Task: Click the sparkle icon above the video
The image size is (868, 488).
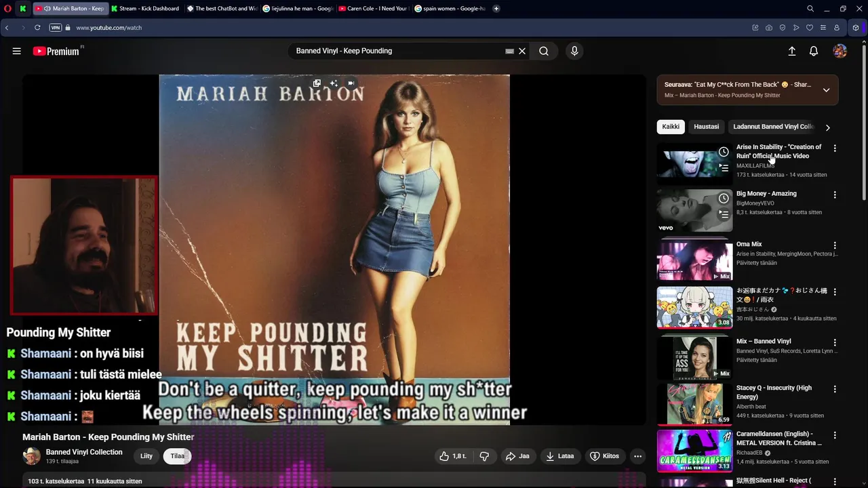Action: pos(334,83)
